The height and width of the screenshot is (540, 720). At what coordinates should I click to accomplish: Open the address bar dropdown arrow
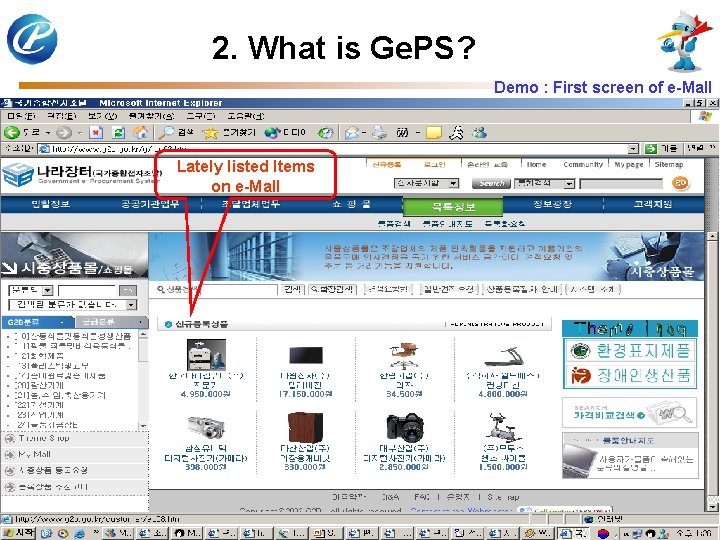634,148
